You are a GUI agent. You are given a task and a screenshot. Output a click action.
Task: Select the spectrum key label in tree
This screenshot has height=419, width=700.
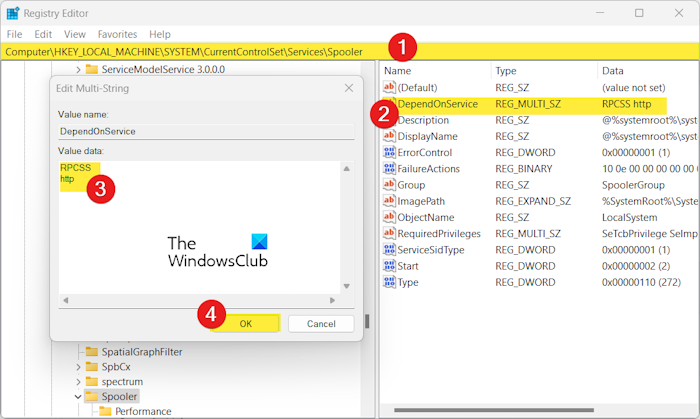point(122,382)
